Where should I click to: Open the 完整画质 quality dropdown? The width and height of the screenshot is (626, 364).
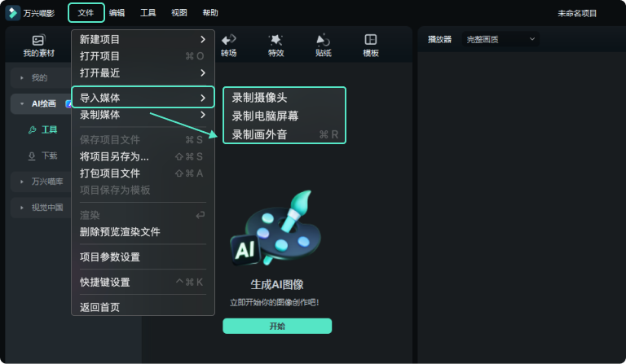(500, 39)
